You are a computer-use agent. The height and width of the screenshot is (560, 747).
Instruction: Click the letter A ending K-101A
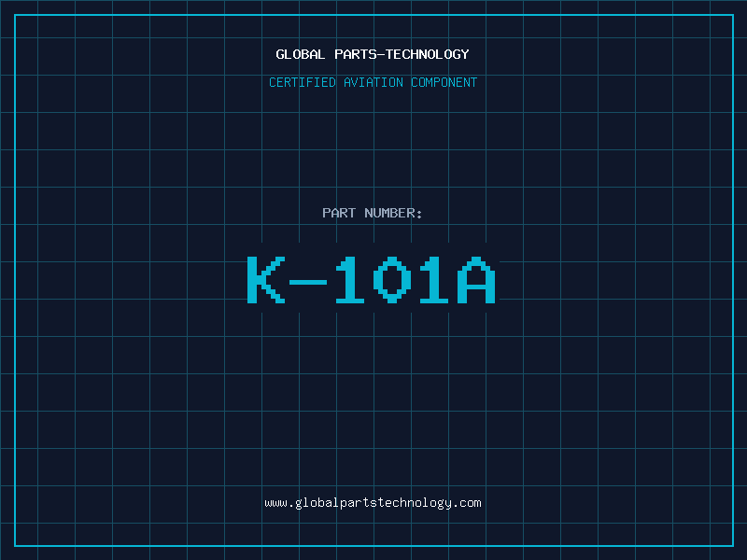tap(477, 280)
